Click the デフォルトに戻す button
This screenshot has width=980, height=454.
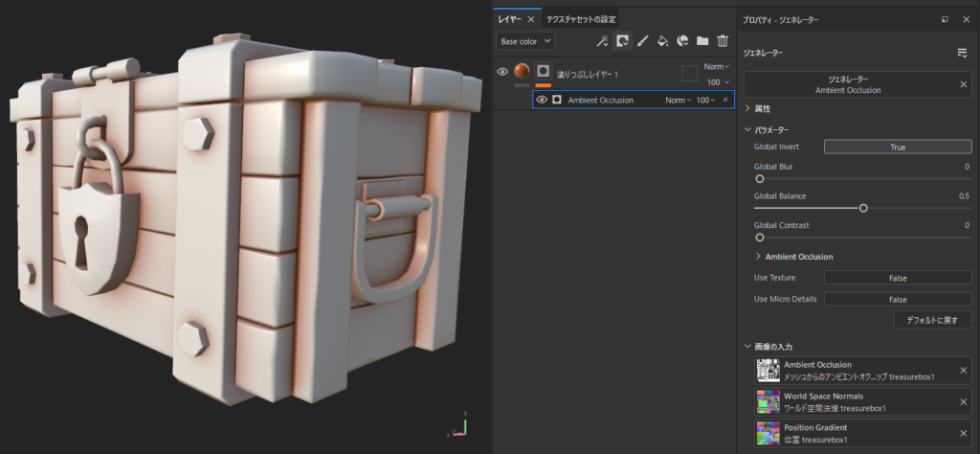(x=932, y=320)
